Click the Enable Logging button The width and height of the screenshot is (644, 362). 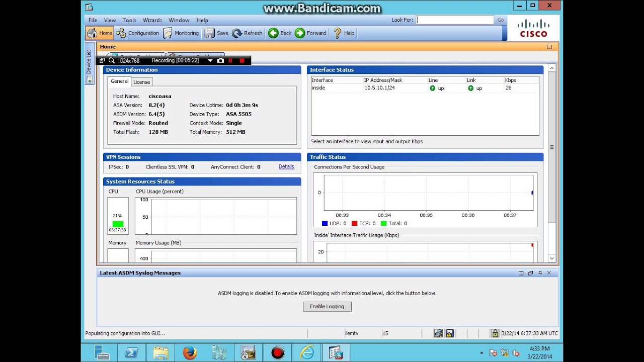(x=327, y=306)
